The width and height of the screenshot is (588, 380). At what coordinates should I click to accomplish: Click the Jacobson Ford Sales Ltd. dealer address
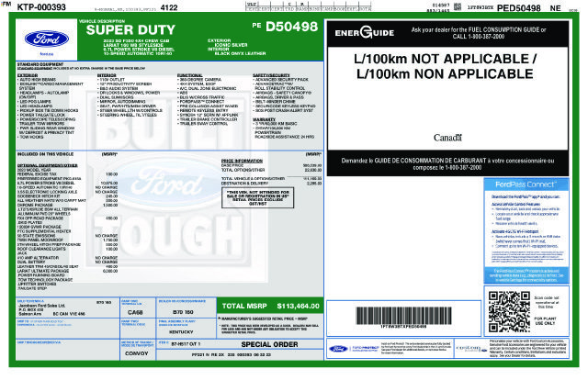pyautogui.click(x=51, y=309)
